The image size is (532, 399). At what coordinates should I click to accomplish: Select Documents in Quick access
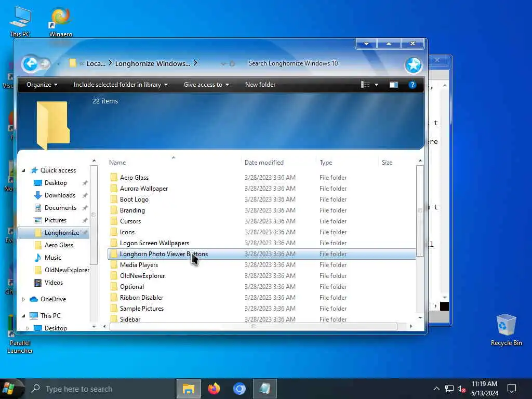click(60, 208)
